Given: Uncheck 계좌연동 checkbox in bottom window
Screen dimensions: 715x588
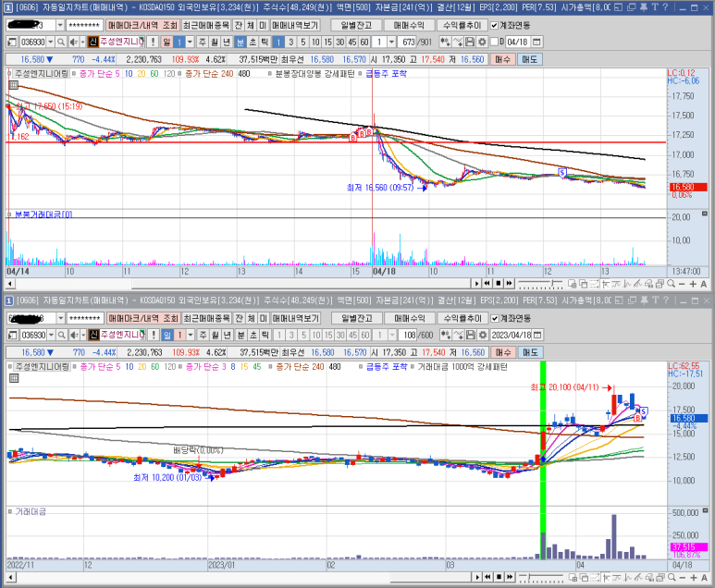Looking at the screenshot, I should coord(495,319).
